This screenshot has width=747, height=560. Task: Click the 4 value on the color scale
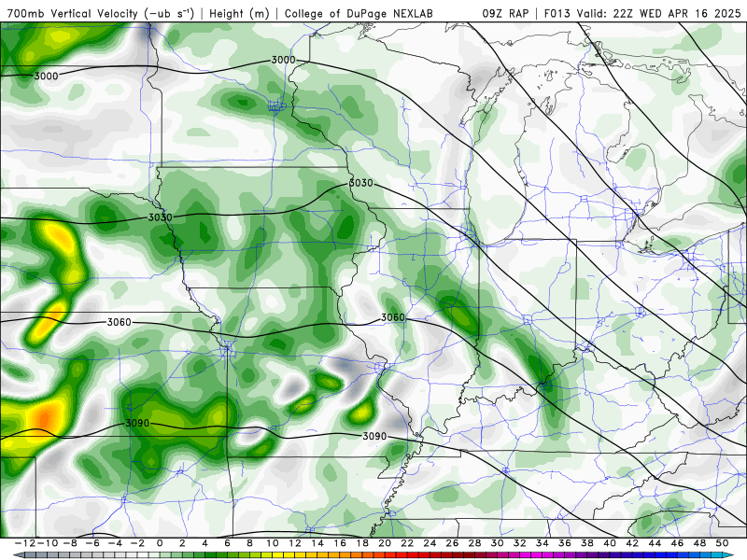(x=204, y=543)
